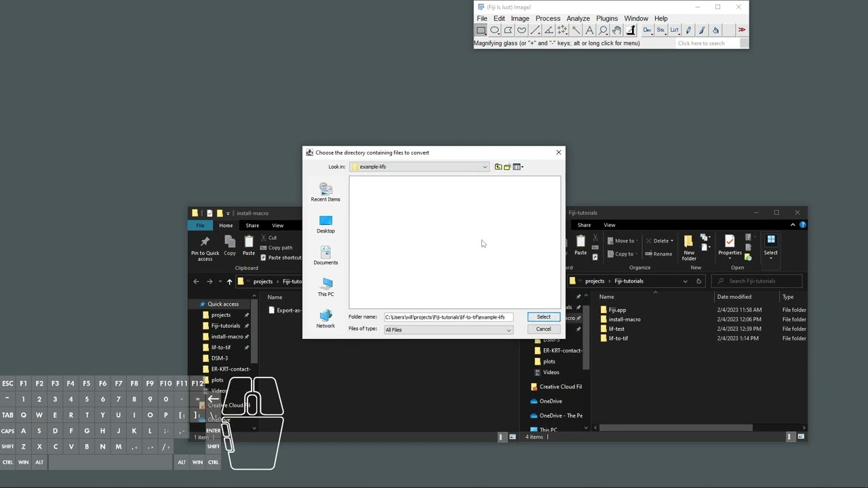
Task: Select the Hand scrolling tool in ImageJ
Action: tap(616, 30)
